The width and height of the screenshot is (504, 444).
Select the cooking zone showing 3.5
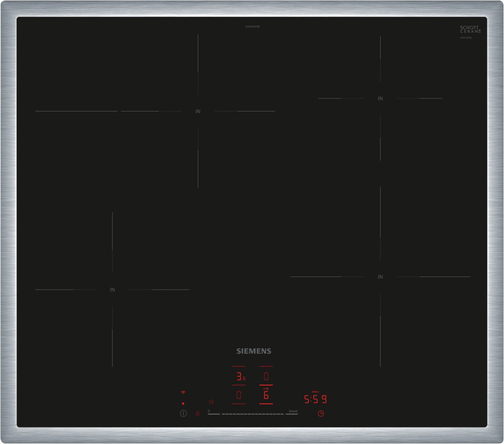pyautogui.click(x=241, y=376)
